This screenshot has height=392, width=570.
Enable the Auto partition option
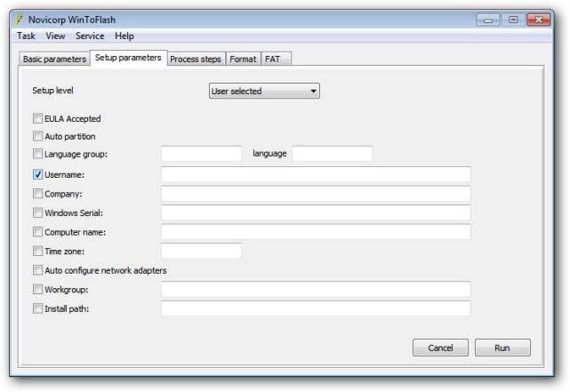pyautogui.click(x=38, y=136)
